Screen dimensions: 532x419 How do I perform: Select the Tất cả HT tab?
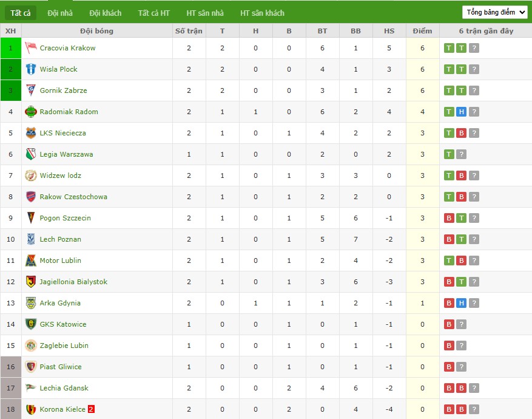click(x=153, y=13)
